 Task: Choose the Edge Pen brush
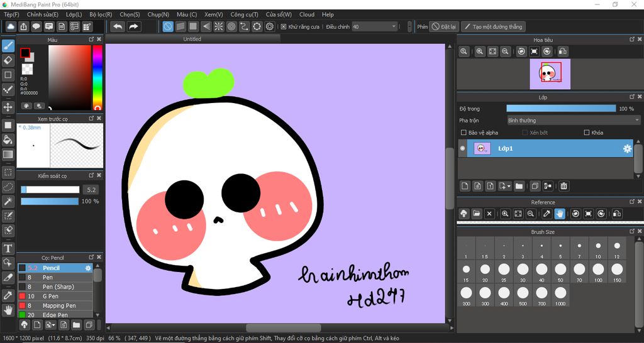[x=55, y=315]
